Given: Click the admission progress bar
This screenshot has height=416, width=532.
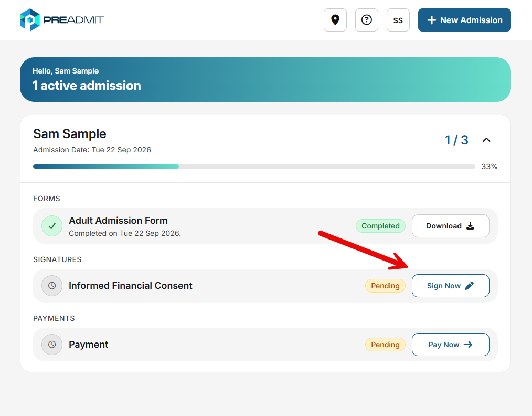Looking at the screenshot, I should 254,167.
